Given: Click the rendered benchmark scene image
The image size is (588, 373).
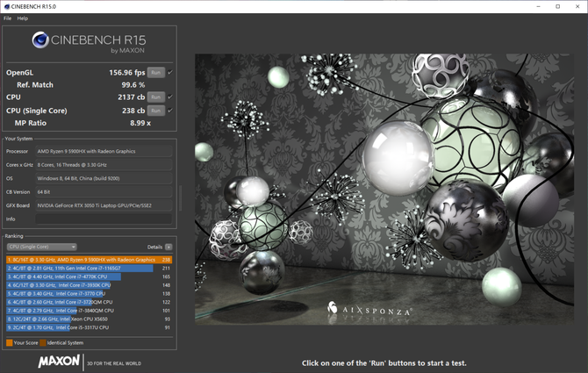Looking at the screenshot, I should click(384, 190).
